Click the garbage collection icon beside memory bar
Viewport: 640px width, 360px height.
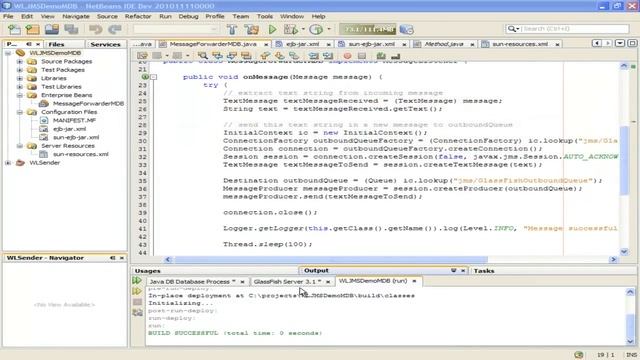point(407,29)
